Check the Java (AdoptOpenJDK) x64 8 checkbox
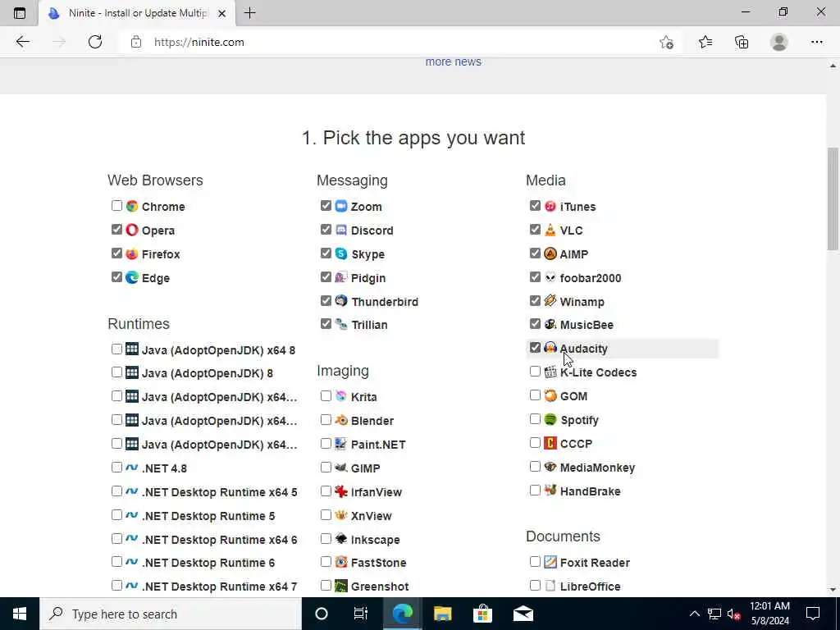Image resolution: width=840 pixels, height=630 pixels. click(116, 349)
